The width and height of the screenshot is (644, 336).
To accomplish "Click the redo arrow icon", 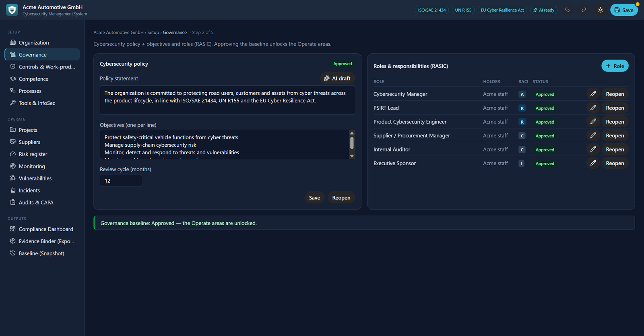I will tap(584, 10).
